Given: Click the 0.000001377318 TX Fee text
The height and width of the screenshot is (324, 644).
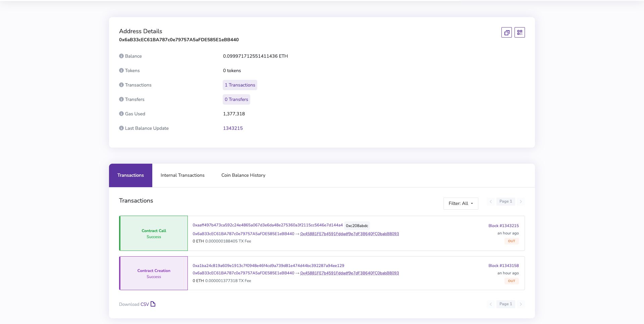Looking at the screenshot, I should [228, 281].
